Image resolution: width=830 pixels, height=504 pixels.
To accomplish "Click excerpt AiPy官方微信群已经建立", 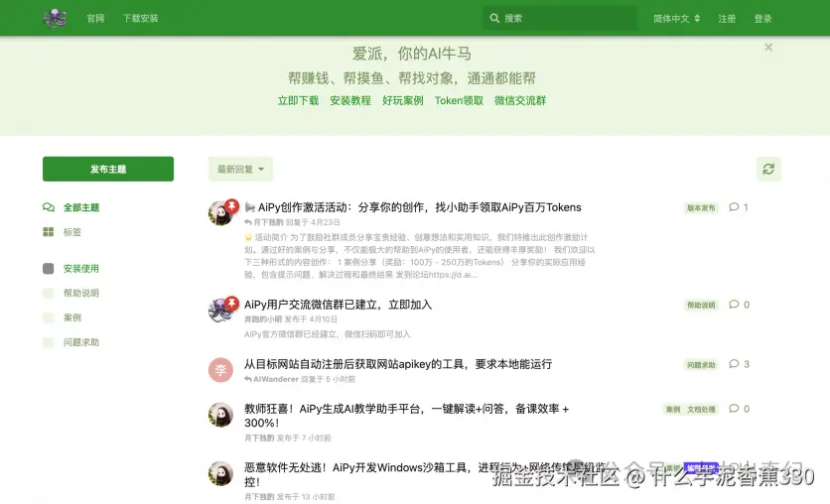I will click(x=327, y=334).
